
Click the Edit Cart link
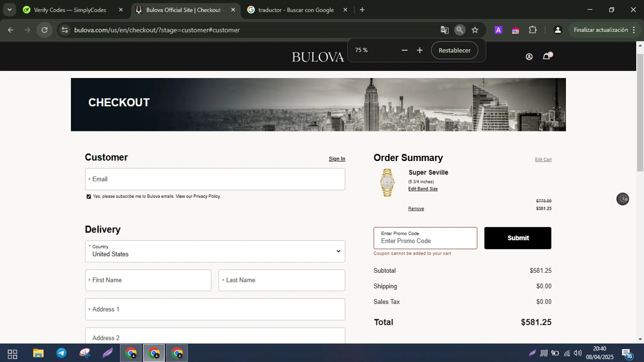[x=543, y=160]
